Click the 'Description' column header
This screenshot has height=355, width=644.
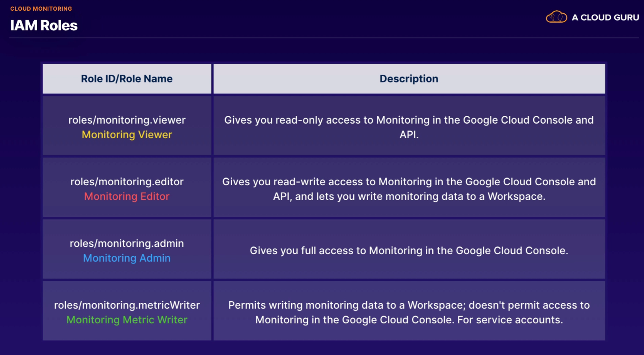[x=409, y=79]
